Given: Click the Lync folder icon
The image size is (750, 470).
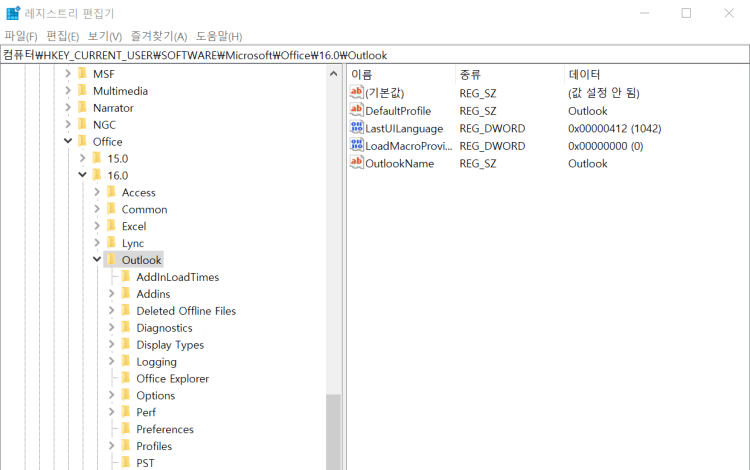Looking at the screenshot, I should [112, 242].
